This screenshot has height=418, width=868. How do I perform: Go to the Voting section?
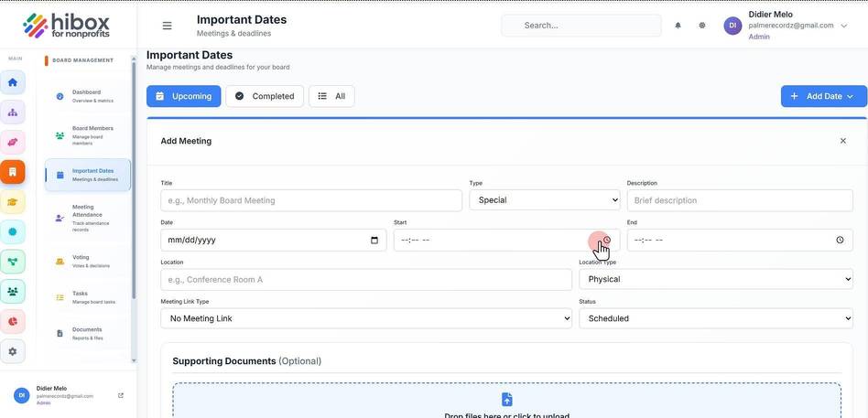88,261
